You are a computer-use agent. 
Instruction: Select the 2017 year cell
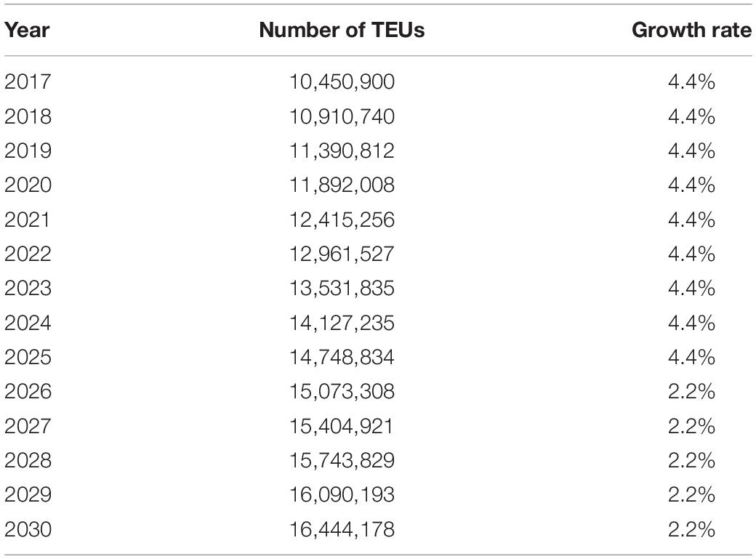(x=28, y=81)
